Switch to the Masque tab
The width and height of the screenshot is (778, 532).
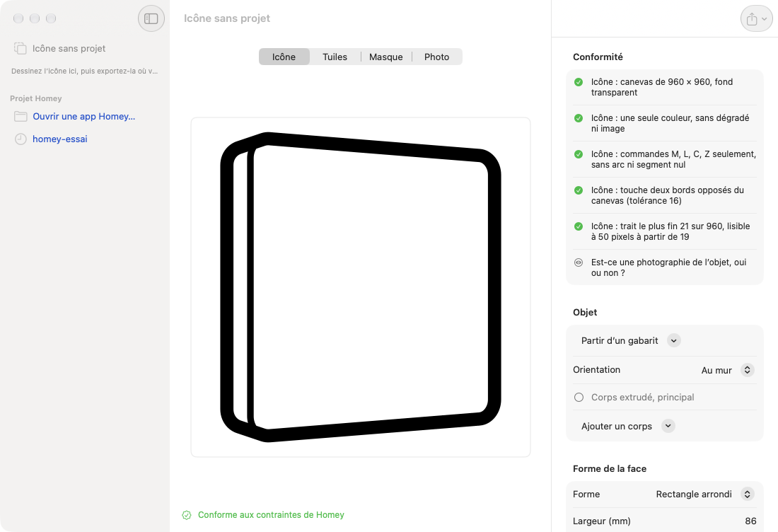(386, 57)
